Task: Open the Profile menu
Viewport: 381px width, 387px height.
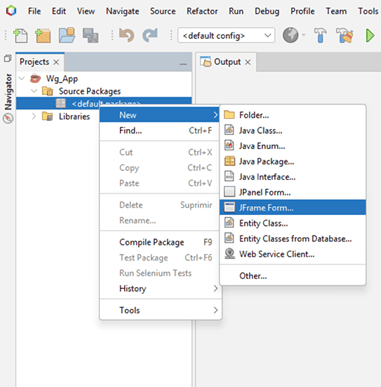Action: 302,11
